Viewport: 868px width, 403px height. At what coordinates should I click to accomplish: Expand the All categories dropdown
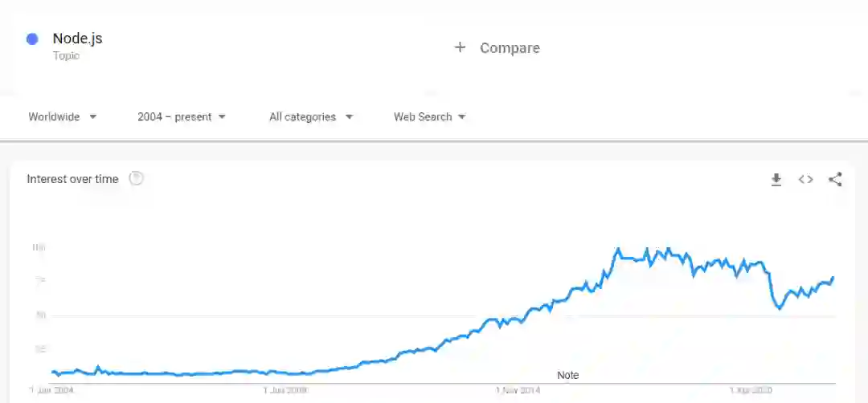point(311,117)
